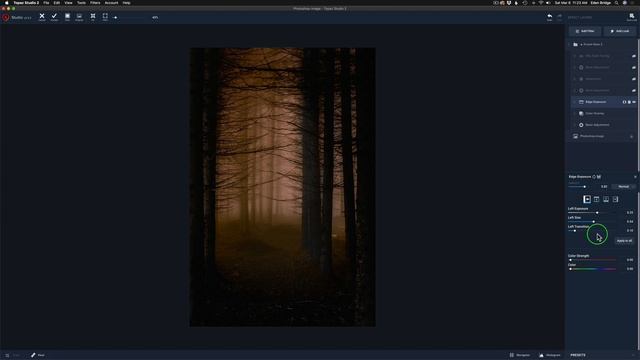Open the Normal blend mode dropdown
This screenshot has width=640, height=360.
pyautogui.click(x=624, y=187)
